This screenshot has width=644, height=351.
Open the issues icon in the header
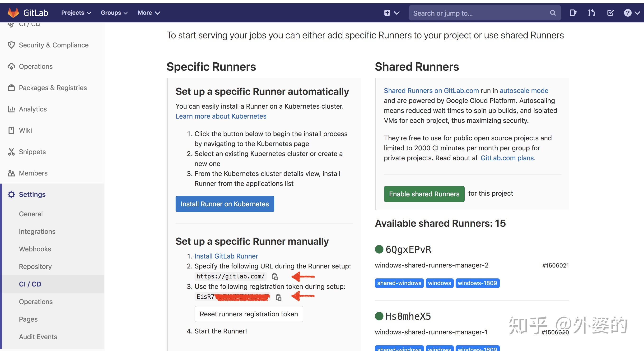pos(573,13)
